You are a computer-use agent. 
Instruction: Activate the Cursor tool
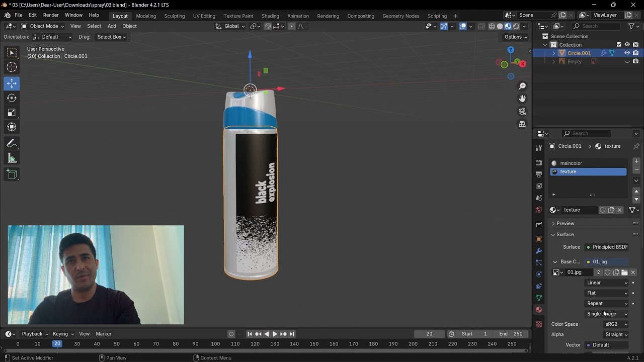click(x=12, y=67)
